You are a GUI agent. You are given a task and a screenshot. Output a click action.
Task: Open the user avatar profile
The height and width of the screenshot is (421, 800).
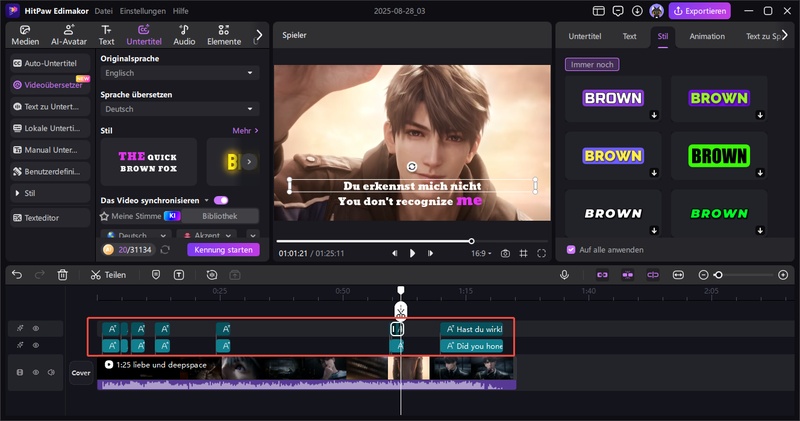point(657,11)
